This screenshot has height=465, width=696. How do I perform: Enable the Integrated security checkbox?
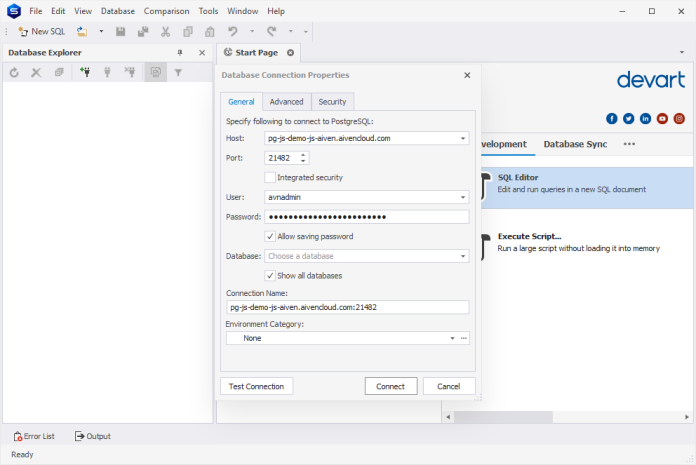pos(270,177)
